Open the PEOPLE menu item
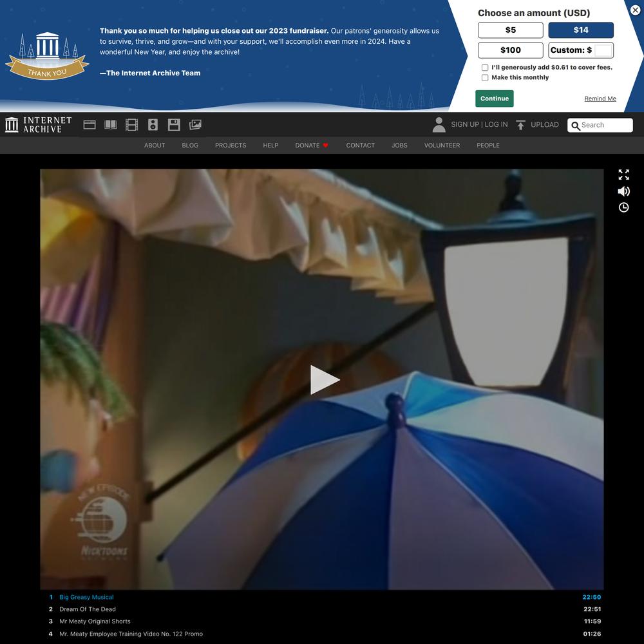Viewport: 644px width, 644px height. tap(488, 146)
